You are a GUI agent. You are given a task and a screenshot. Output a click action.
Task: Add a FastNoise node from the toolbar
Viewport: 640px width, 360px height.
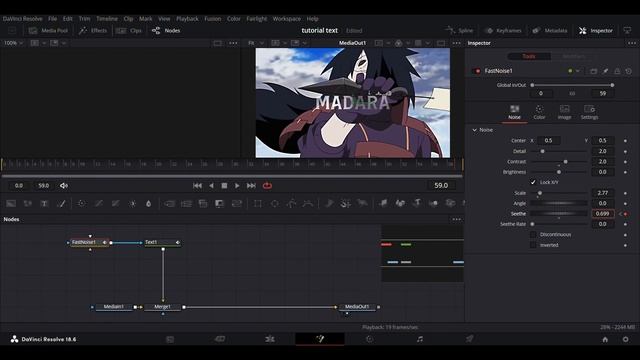(28, 203)
